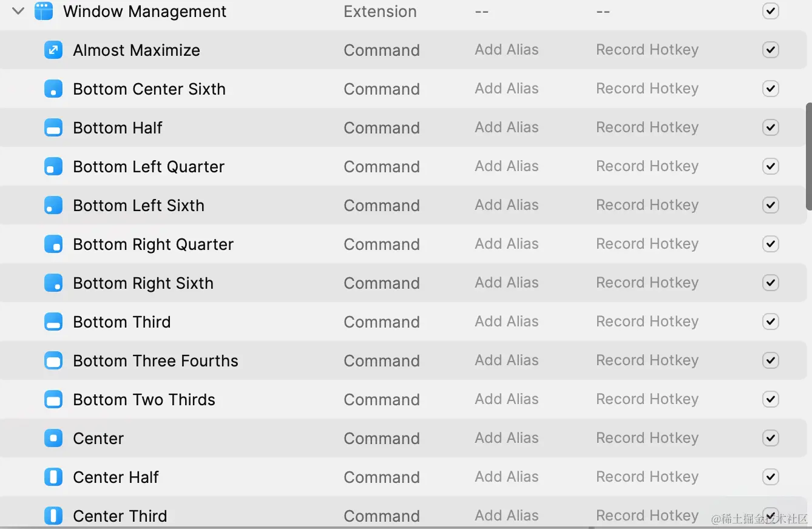Record a hotkey for Almost Maximize
This screenshot has height=529, width=812.
pyautogui.click(x=647, y=50)
